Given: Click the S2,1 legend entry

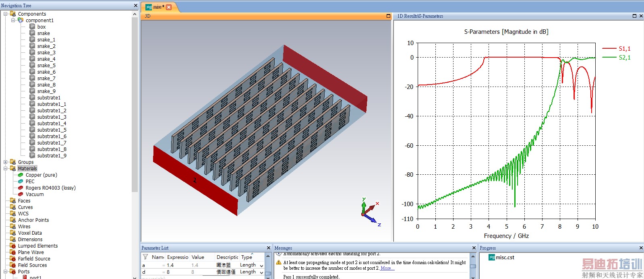Looking at the screenshot, I should [x=616, y=58].
